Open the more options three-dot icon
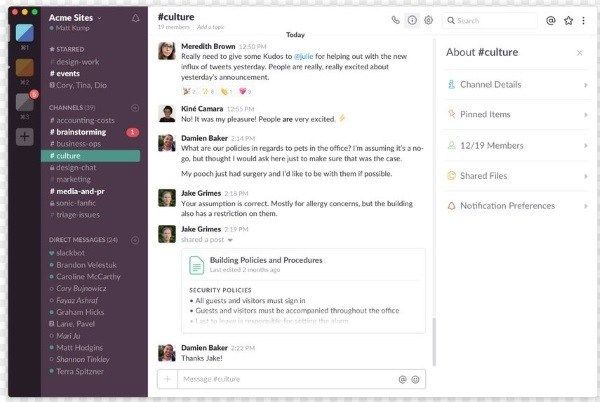This screenshot has height=402, width=600. pyautogui.click(x=584, y=20)
